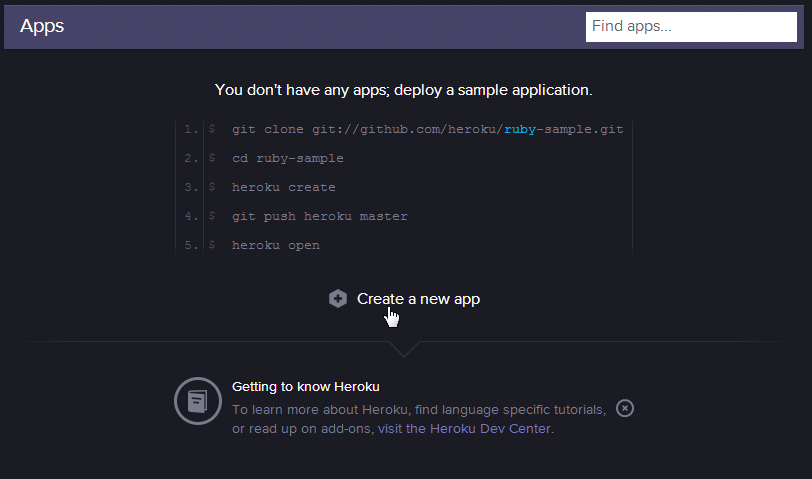Focus the Find apps search field
This screenshot has width=812, height=479.
pos(691,27)
